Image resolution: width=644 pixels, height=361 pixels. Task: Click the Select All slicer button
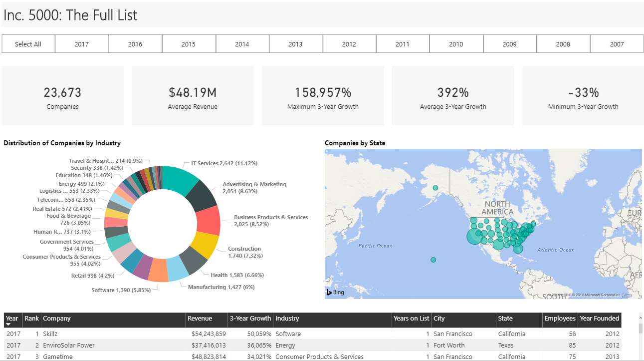tap(28, 44)
